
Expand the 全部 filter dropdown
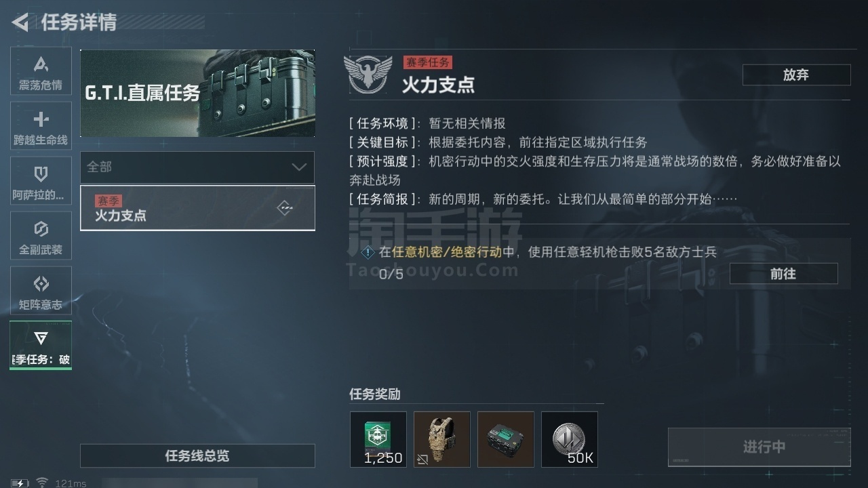(x=197, y=167)
